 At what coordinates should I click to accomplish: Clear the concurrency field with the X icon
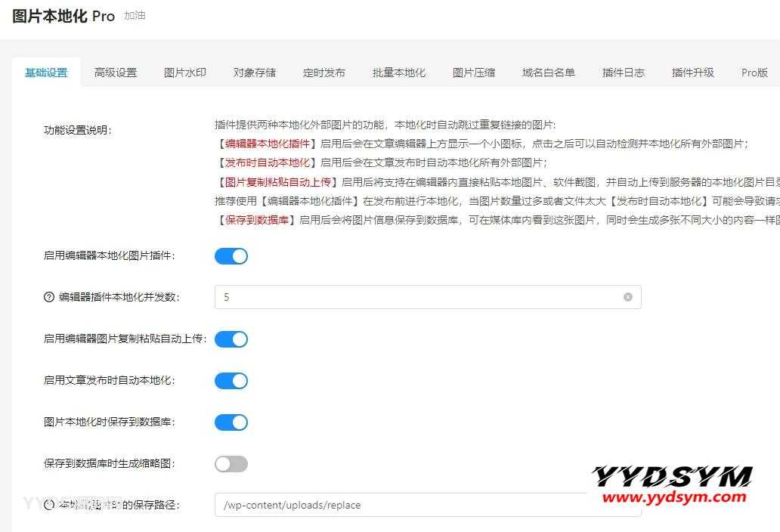(627, 297)
